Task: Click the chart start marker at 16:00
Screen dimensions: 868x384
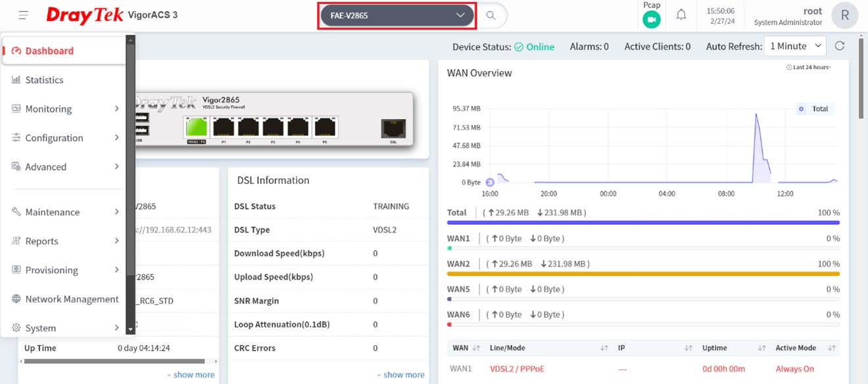Action: 490,182
